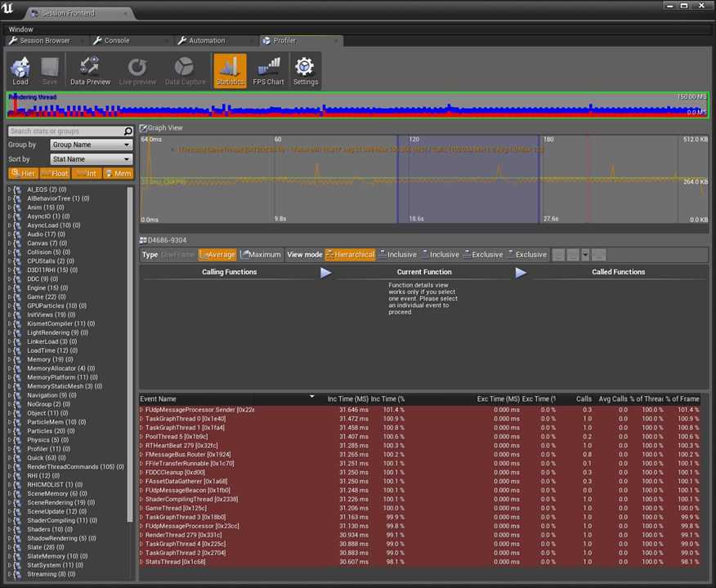This screenshot has width=716, height=588.
Task: Select the first Inclusive view mode
Action: coord(397,255)
